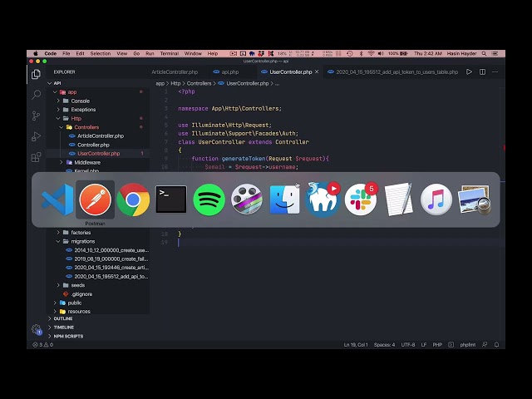Click the phplint status item

(x=467, y=345)
